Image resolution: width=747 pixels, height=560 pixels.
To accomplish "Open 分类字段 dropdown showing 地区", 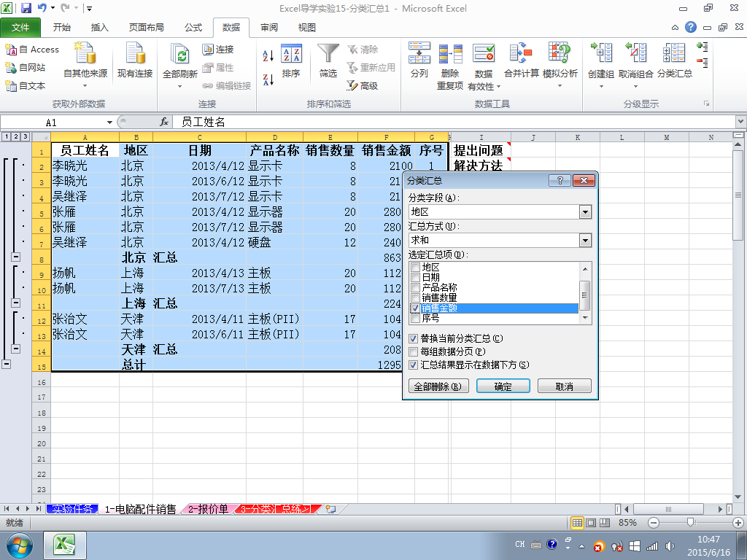I will (586, 212).
